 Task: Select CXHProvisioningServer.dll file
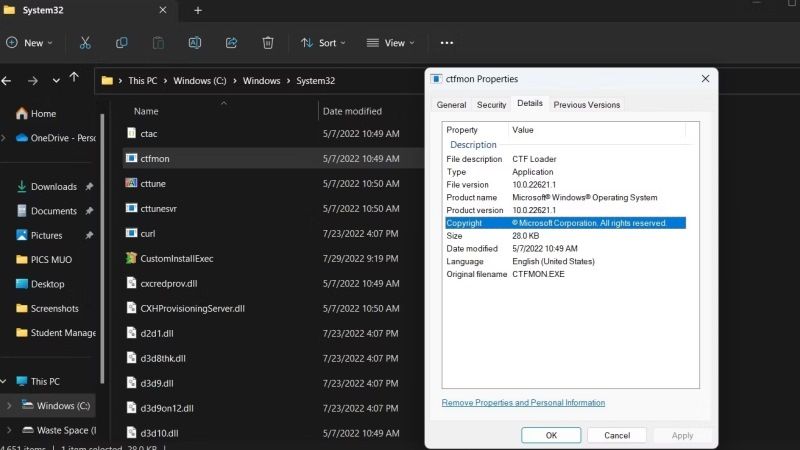[192, 309]
